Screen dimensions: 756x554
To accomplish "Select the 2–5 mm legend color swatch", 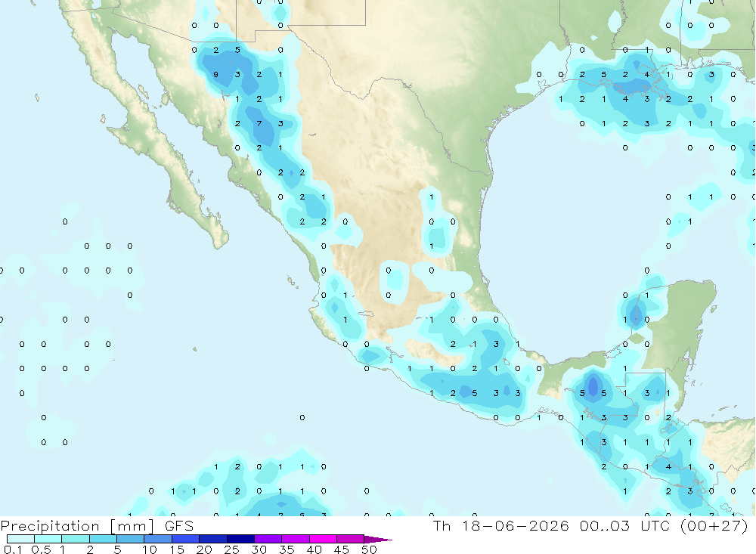I will coord(103,539).
